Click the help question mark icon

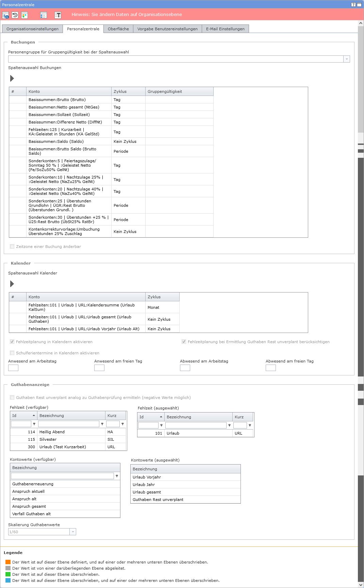point(353,4)
